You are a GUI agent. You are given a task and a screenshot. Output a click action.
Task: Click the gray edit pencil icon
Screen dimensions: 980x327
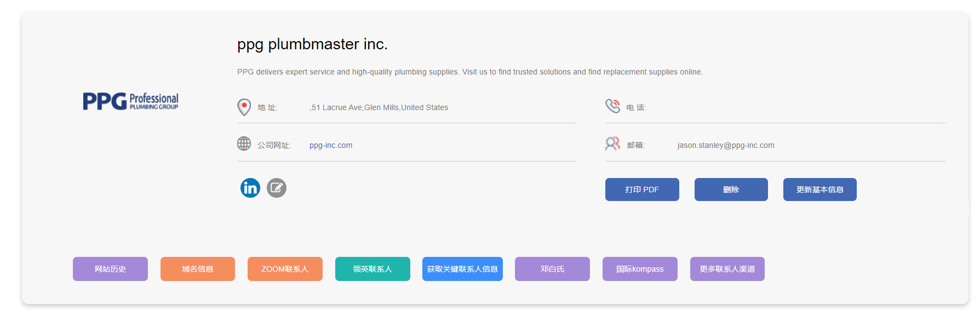coord(277,188)
